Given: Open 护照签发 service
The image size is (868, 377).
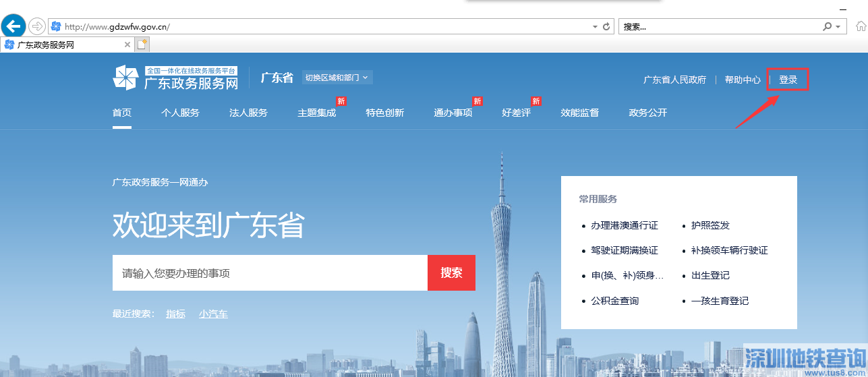Looking at the screenshot, I should [710, 225].
